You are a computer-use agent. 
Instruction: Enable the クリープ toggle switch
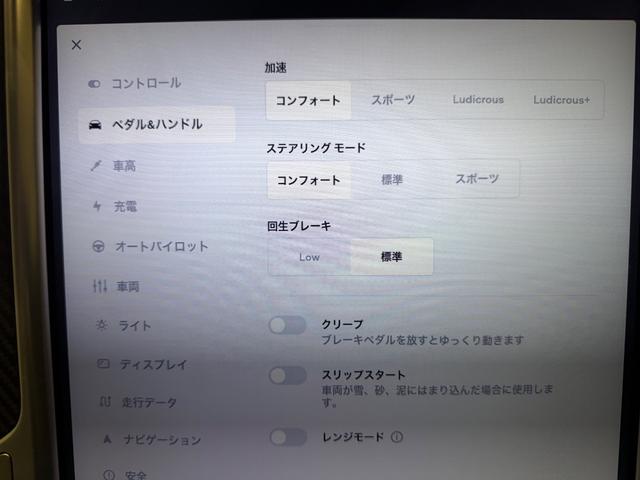point(288,325)
